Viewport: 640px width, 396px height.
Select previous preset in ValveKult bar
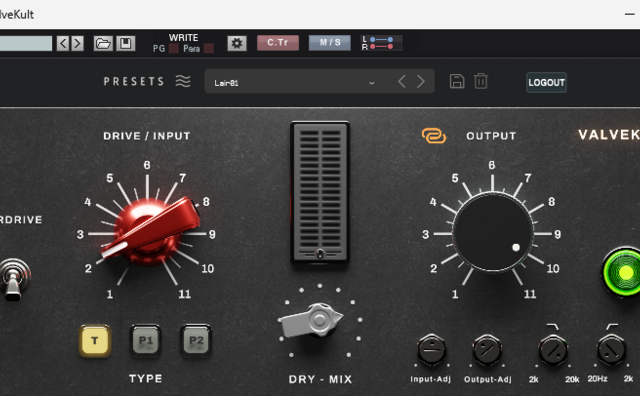402,82
